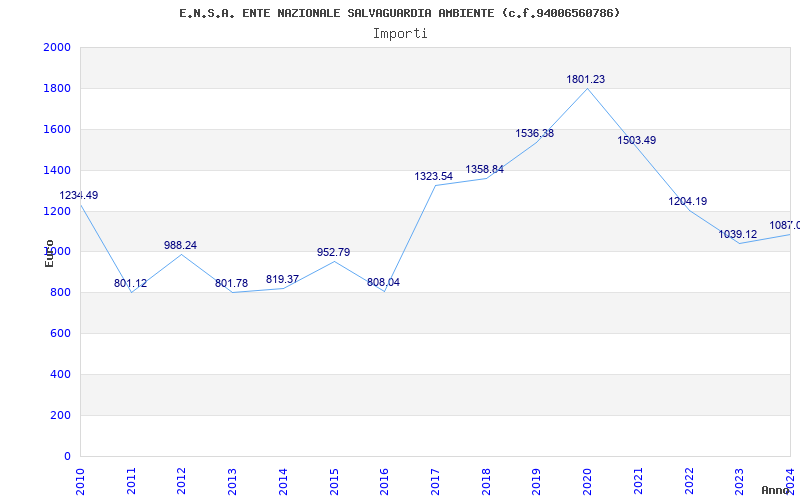This screenshot has width=800, height=500.
Task: Click the 1204.19 data label
Action: pos(687,202)
